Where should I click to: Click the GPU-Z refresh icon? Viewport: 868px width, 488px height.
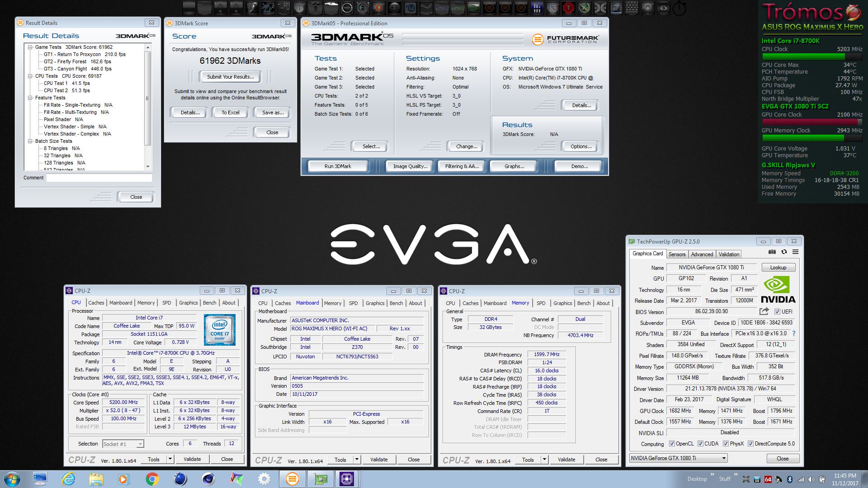784,252
